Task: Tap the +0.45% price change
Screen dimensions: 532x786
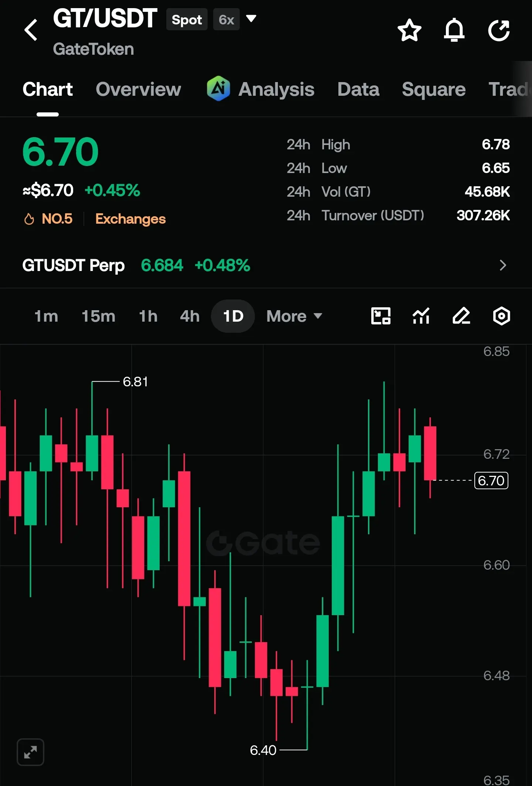Action: (112, 190)
